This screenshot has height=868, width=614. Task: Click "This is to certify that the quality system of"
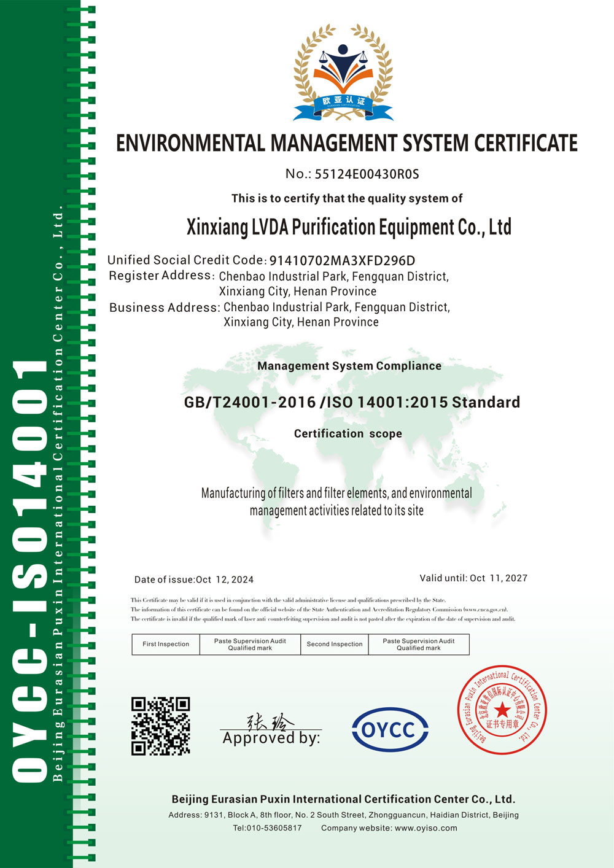(x=347, y=198)
